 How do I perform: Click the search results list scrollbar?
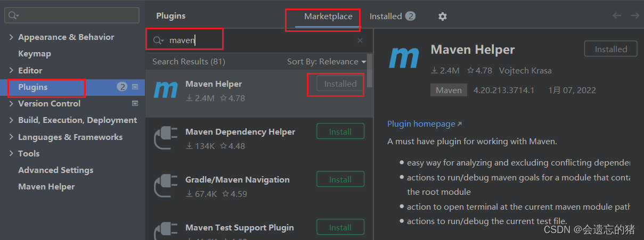click(x=370, y=71)
